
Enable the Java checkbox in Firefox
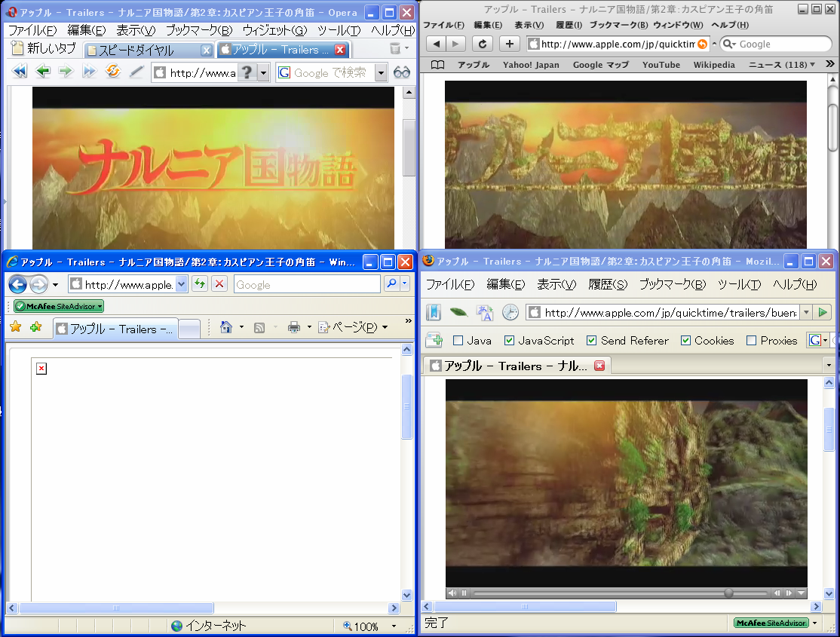458,341
